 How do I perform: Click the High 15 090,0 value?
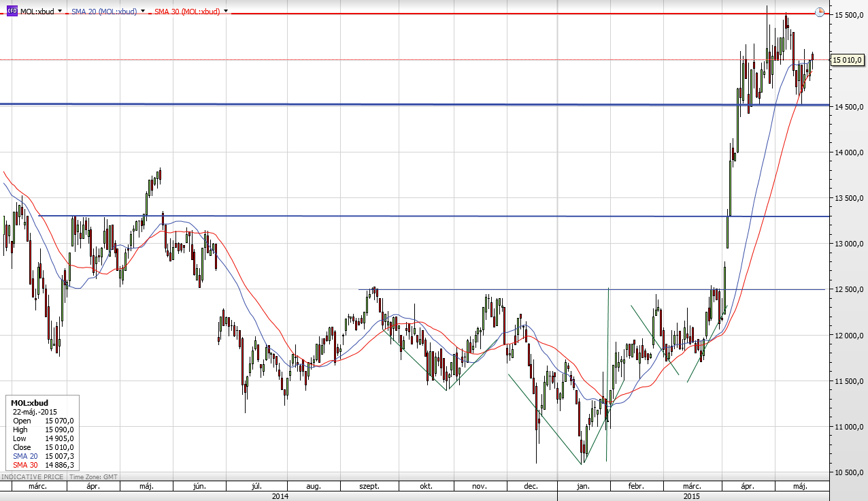(58, 430)
